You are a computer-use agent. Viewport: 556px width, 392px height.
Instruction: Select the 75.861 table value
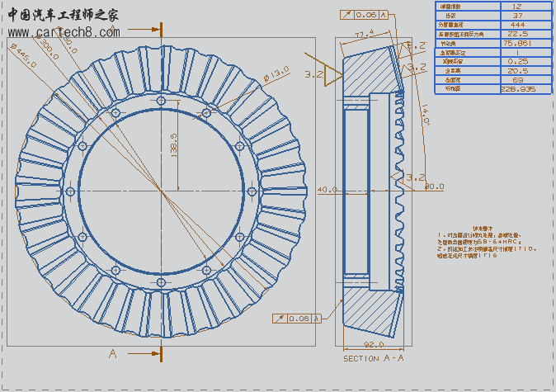(517, 43)
